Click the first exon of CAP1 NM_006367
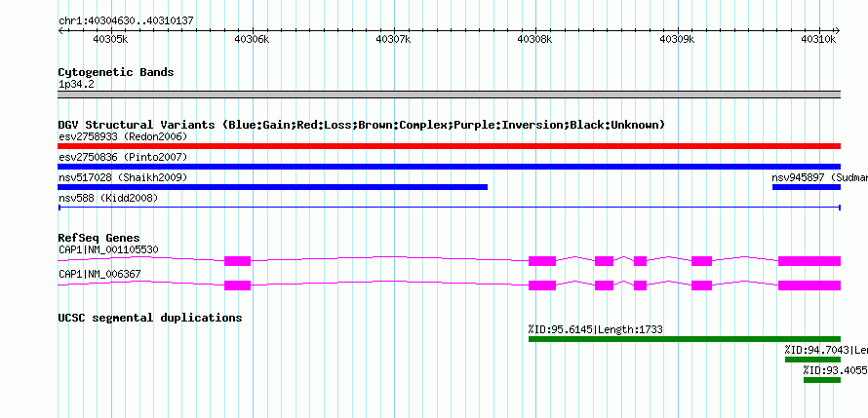The width and height of the screenshot is (868, 418). click(x=238, y=285)
